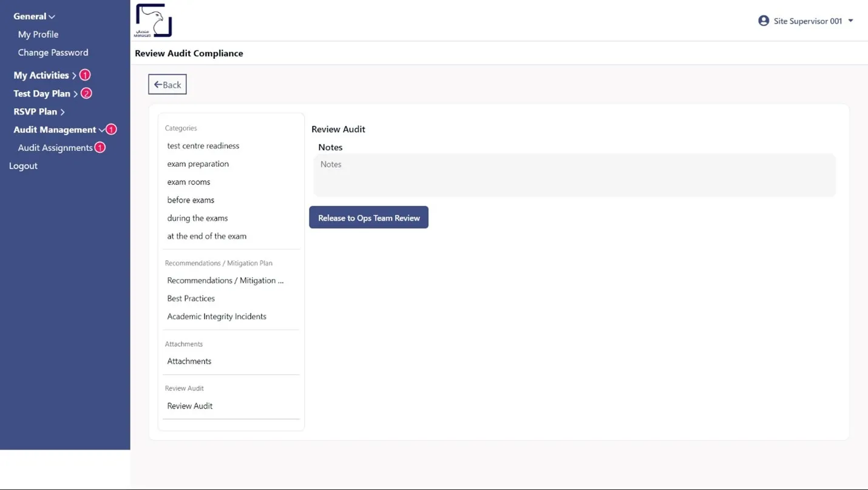The image size is (868, 490).
Task: Click the user avatar icon
Action: [x=763, y=21]
